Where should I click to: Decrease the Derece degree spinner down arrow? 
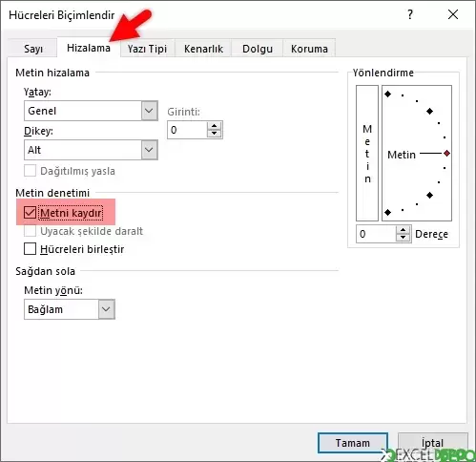point(403,238)
